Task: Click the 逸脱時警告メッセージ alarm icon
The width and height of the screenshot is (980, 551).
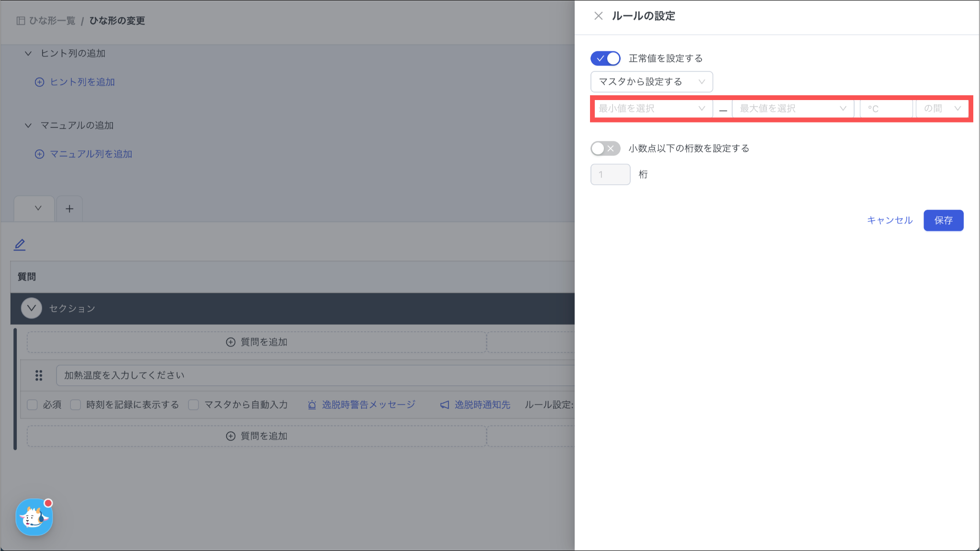Action: [x=312, y=405]
